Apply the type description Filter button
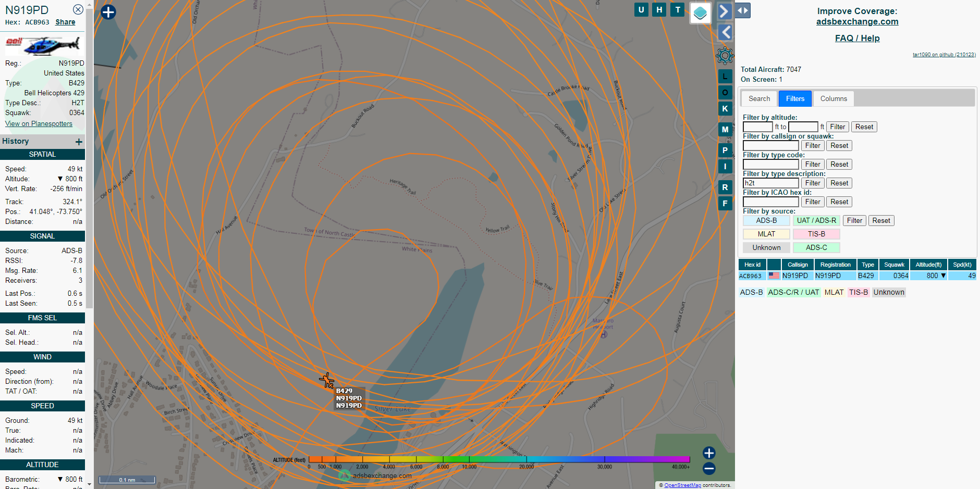Image resolution: width=980 pixels, height=489 pixels. coord(813,183)
